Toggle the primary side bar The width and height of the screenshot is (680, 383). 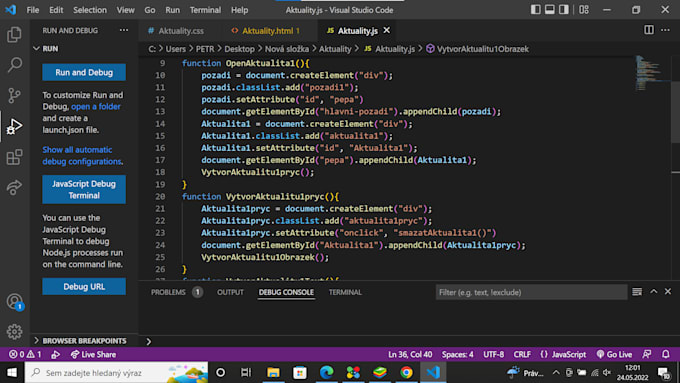tap(536, 10)
